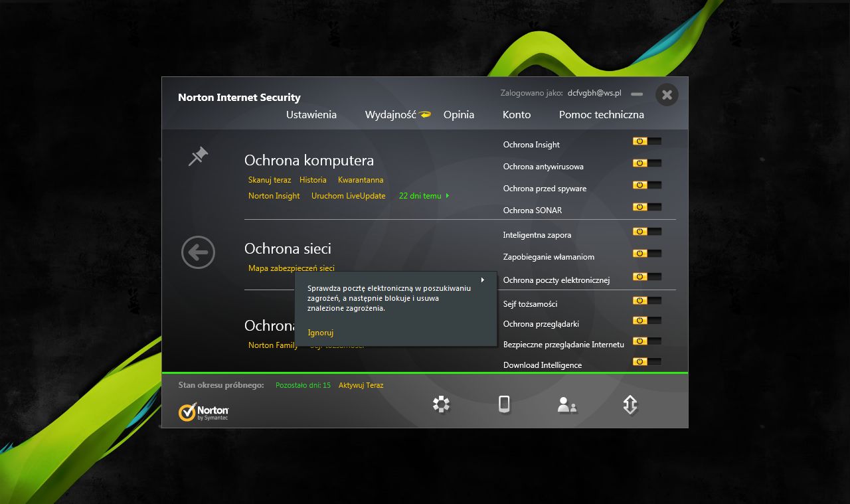Image resolution: width=850 pixels, height=504 pixels.
Task: Open Pomoc techniczna menu
Action: pos(602,114)
